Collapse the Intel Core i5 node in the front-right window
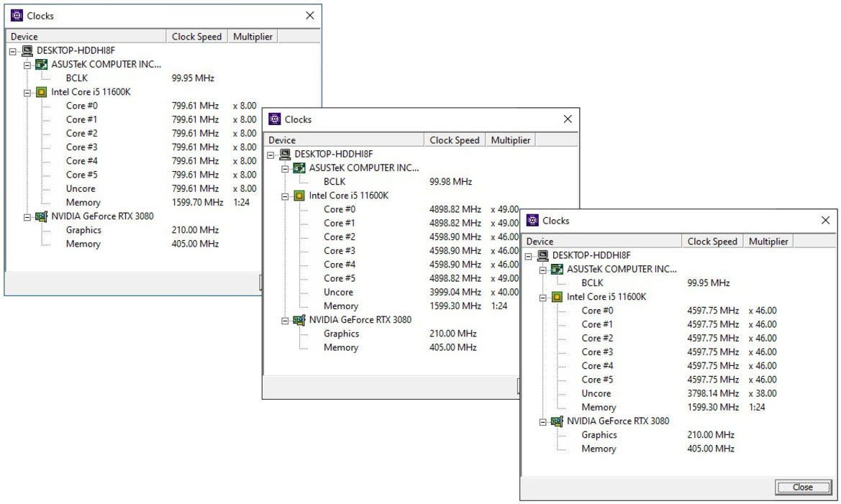 tap(542, 298)
